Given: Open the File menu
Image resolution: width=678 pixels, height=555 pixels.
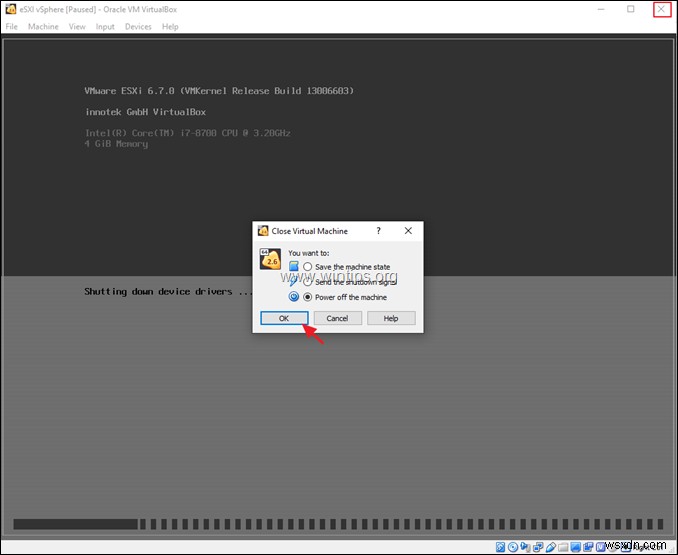Looking at the screenshot, I should tap(12, 26).
